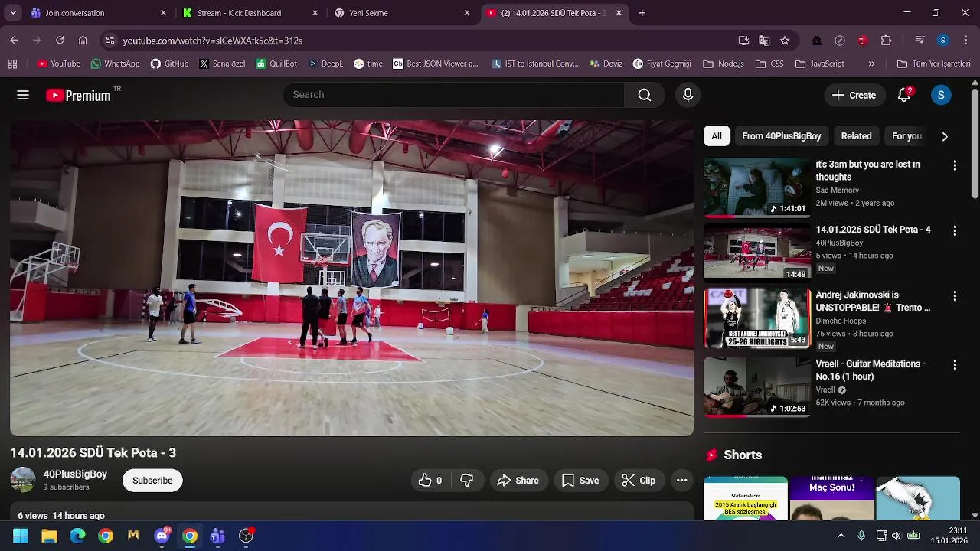Create a Clip of the video
Viewport: 980px width, 551px height.
639,481
